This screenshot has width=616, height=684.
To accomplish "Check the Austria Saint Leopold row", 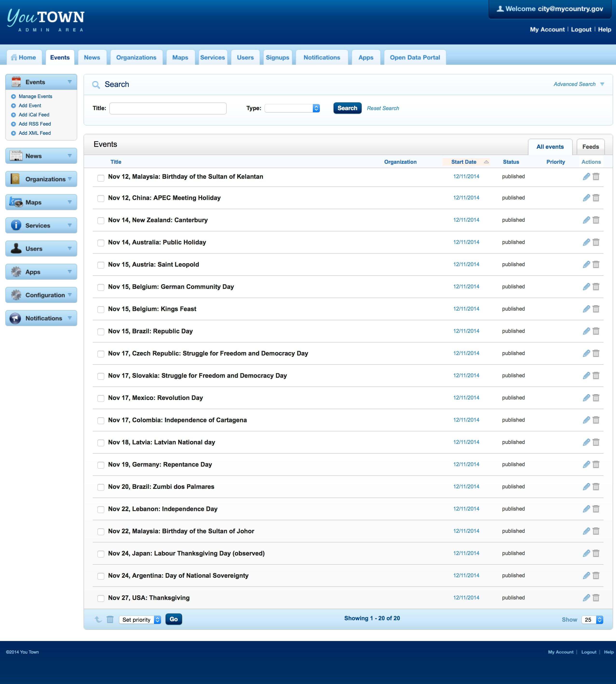I will pyautogui.click(x=101, y=265).
